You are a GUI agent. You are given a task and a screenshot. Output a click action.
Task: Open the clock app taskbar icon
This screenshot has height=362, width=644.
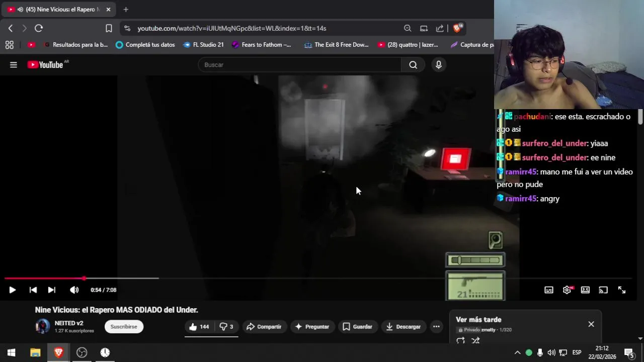pos(105,352)
